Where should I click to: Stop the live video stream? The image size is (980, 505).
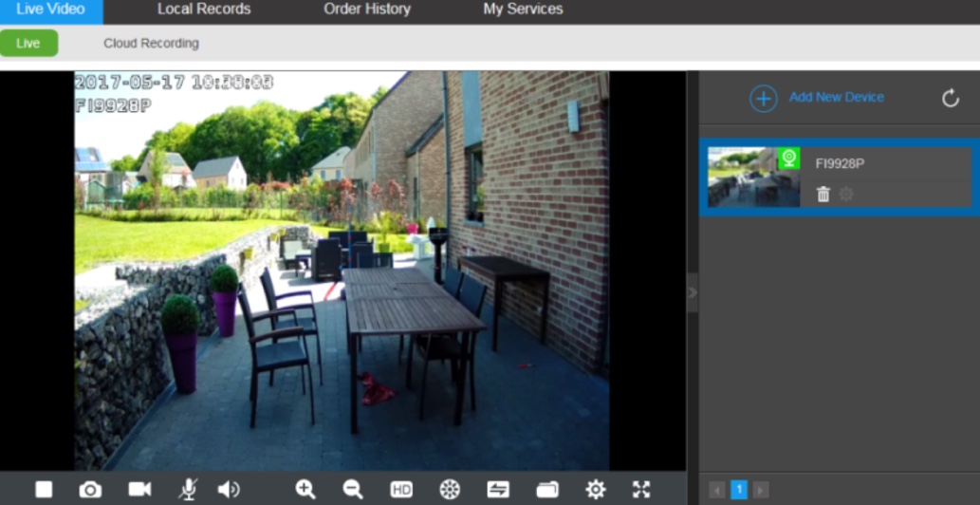[x=44, y=489]
